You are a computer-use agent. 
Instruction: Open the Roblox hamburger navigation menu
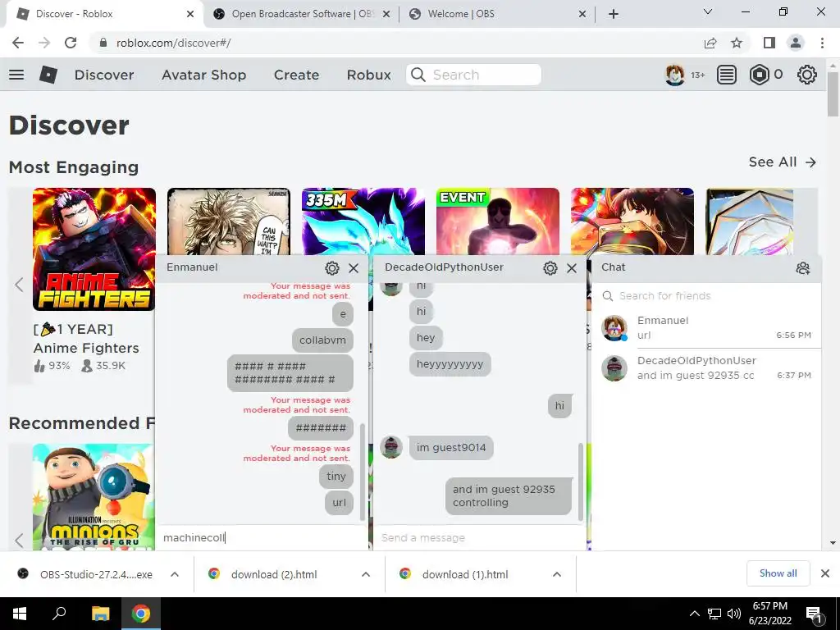click(16, 75)
